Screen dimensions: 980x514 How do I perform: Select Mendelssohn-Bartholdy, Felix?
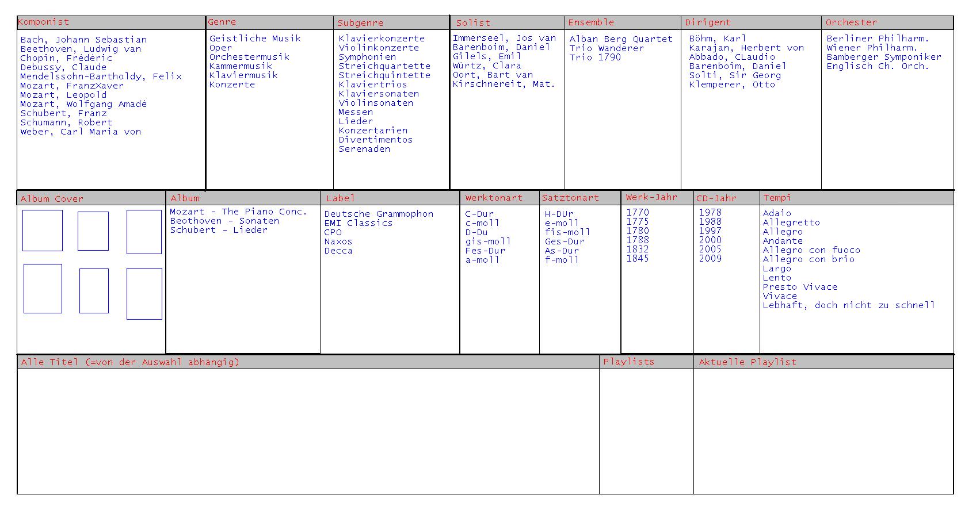pyautogui.click(x=101, y=76)
